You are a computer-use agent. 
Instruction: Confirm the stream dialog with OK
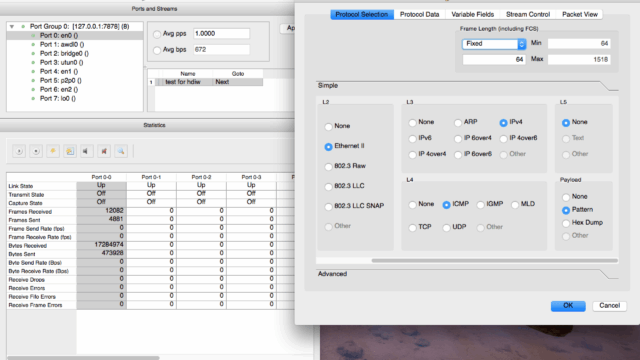(568, 306)
